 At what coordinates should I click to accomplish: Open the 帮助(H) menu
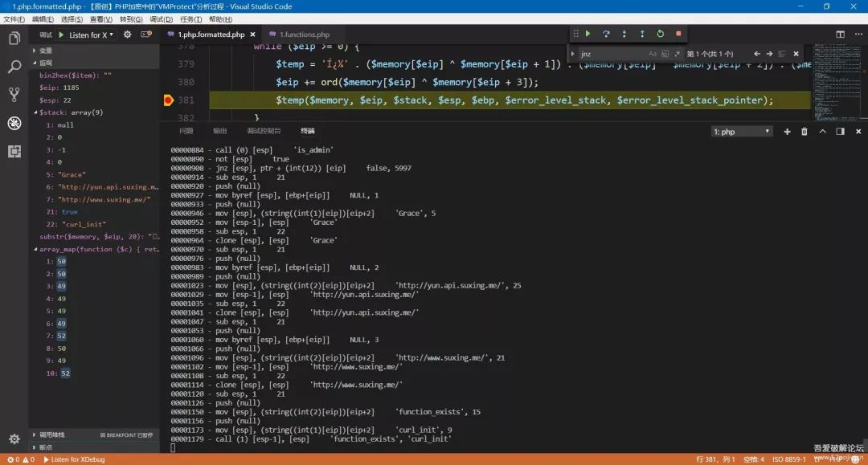point(220,19)
